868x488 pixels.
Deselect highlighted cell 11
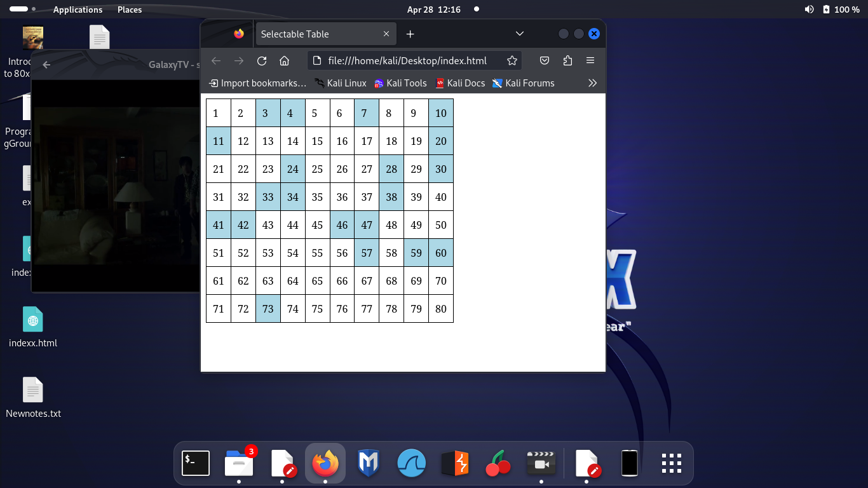coord(219,141)
